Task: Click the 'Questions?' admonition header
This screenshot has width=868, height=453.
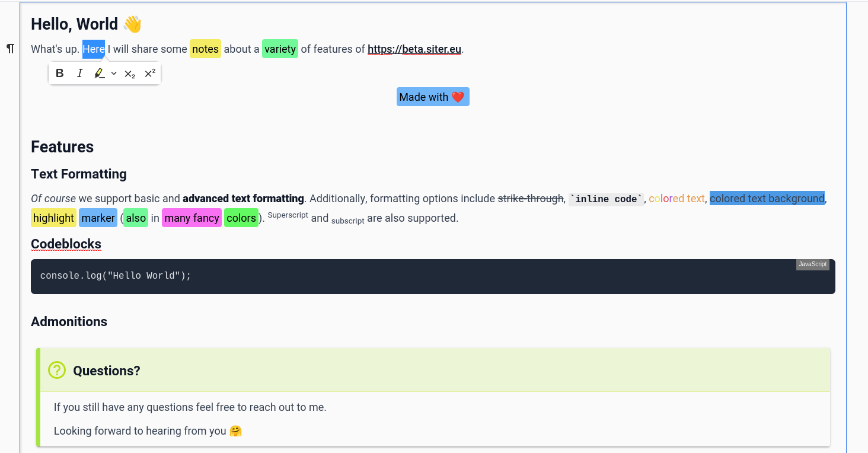Action: click(107, 370)
